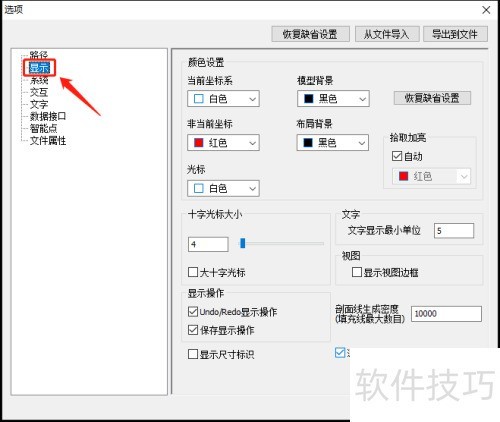
Task: Click the 十字光标大小 value field
Action: [x=208, y=244]
